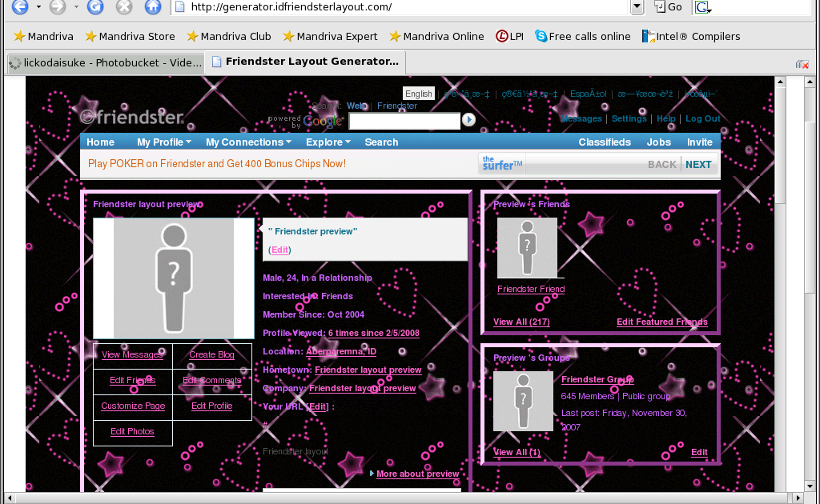The height and width of the screenshot is (504, 820).
Task: Open the Mandriva bookmark
Action: tap(43, 36)
